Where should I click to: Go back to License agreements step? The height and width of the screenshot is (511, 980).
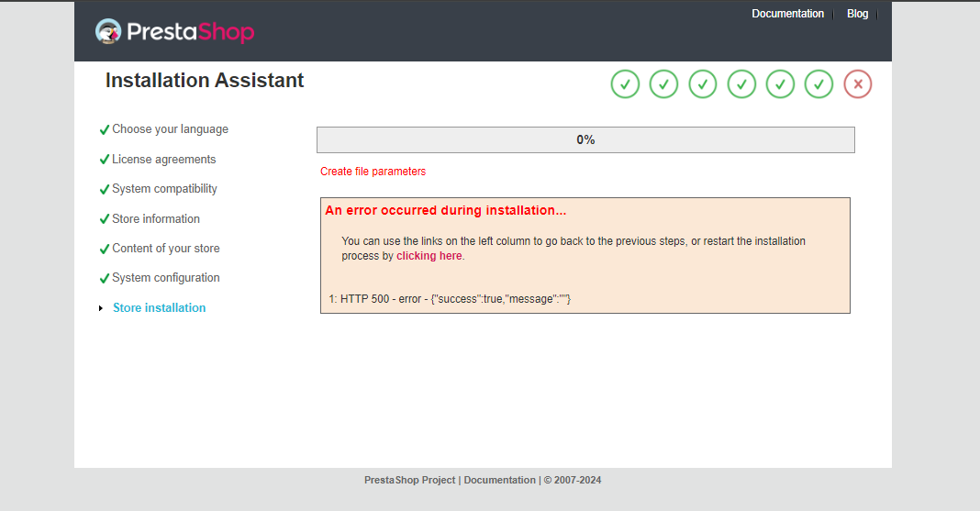pos(163,160)
